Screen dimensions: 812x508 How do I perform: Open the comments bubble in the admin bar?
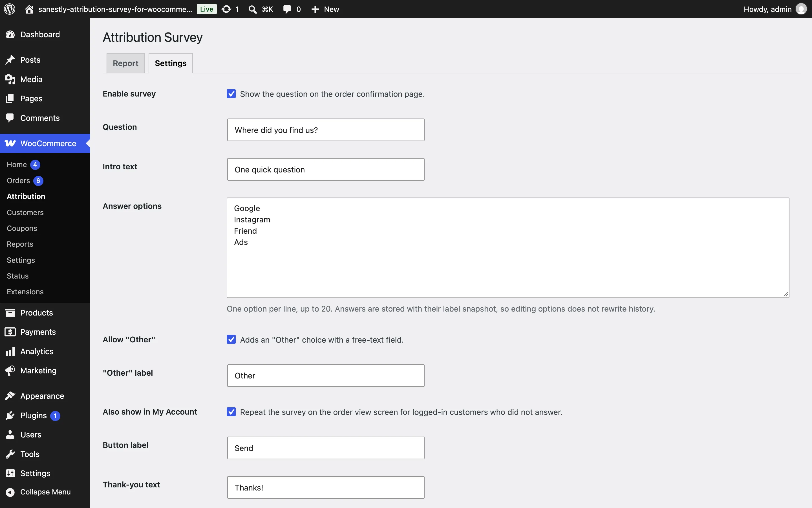coord(292,9)
